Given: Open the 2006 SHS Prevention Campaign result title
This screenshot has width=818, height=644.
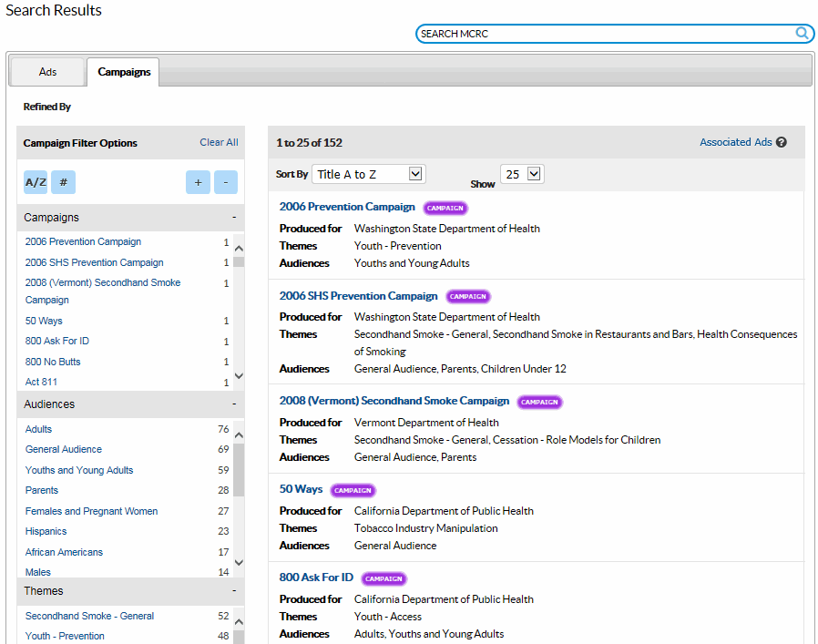Looking at the screenshot, I should (x=358, y=296).
